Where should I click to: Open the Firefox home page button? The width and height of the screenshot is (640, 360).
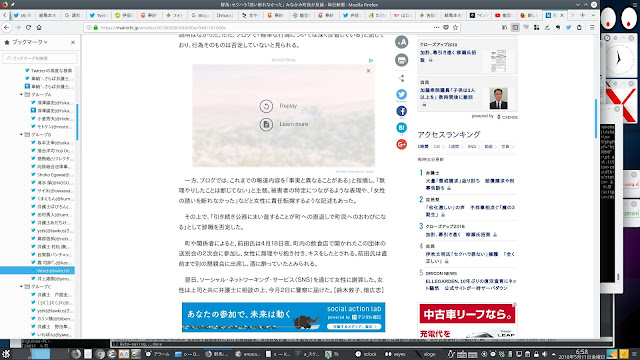pos(39,27)
